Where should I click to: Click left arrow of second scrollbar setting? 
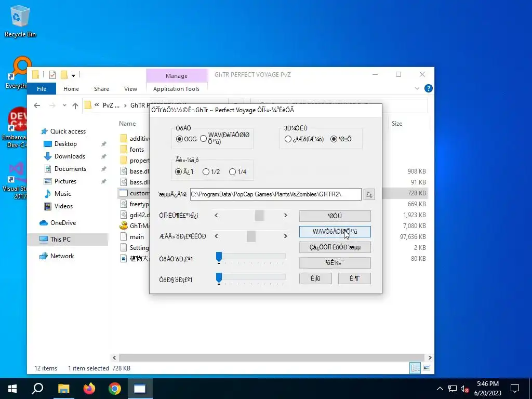[217, 236]
